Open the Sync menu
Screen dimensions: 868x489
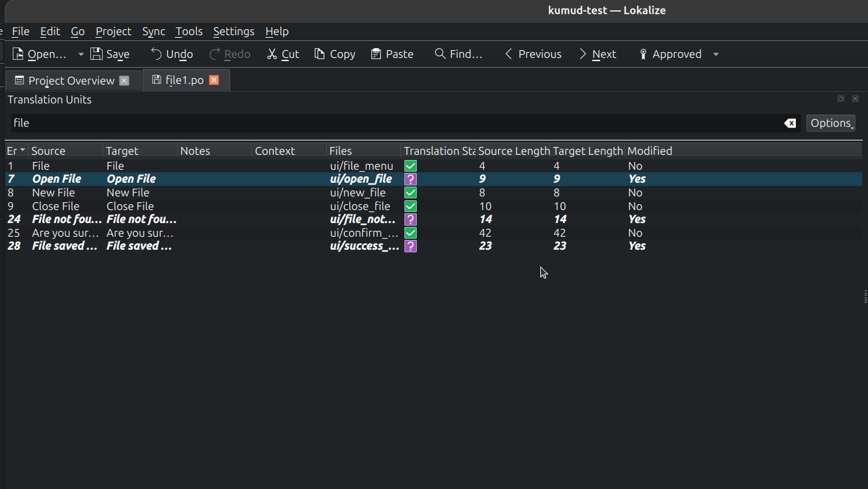click(153, 31)
